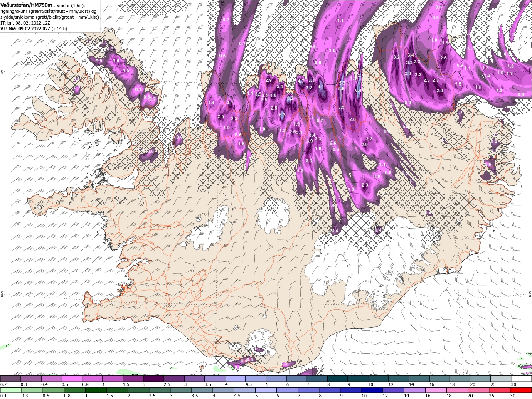Click the forecast time line 'VT: Mið. 09.02.2022 02Z'
The height and width of the screenshot is (399, 532).
(25, 29)
